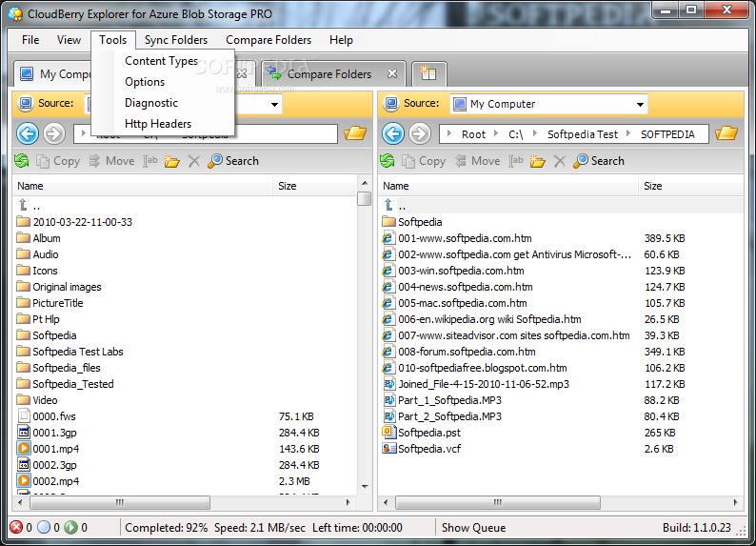
Task: Copy selected items from left pane
Action: pyautogui.click(x=58, y=161)
